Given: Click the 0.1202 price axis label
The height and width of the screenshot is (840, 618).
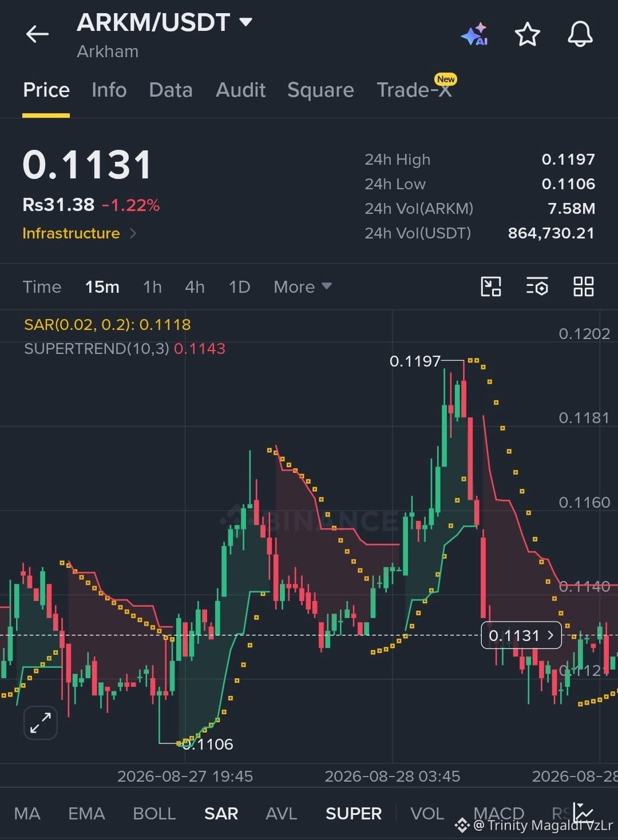Looking at the screenshot, I should tap(584, 333).
